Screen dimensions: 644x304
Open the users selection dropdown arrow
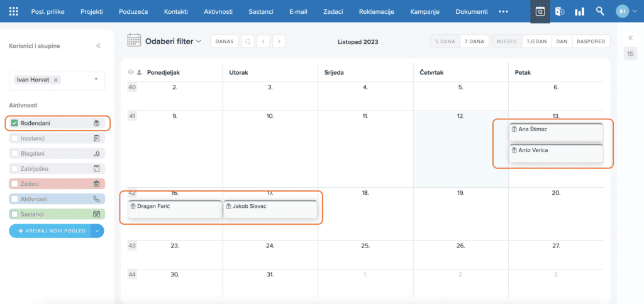(96, 80)
